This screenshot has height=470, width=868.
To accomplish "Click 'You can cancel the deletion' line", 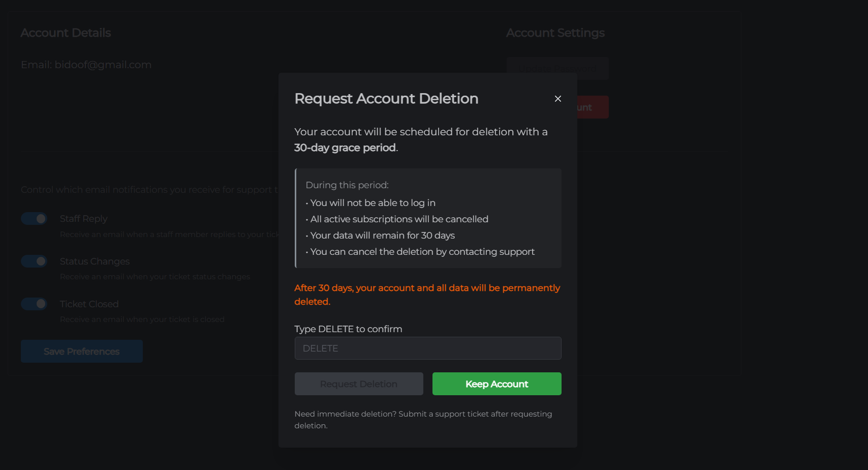I will 422,252.
